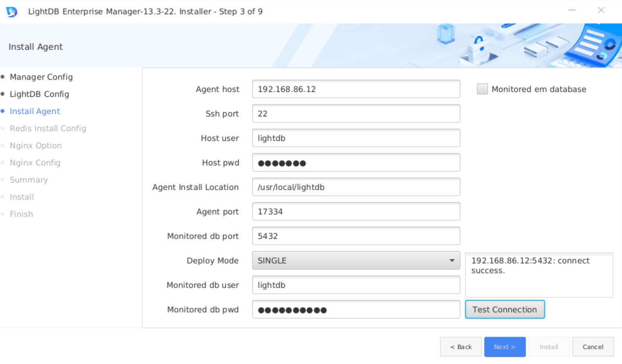Screen dimensions: 622x364
Task: Focus the Monitored db user field
Action: 356,285
